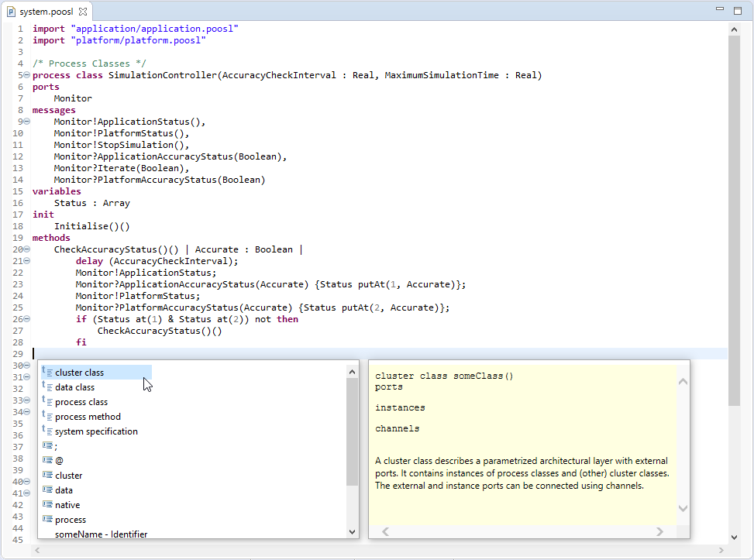Image resolution: width=754 pixels, height=560 pixels.
Task: Collapse the fold at line 41
Action: tap(27, 493)
